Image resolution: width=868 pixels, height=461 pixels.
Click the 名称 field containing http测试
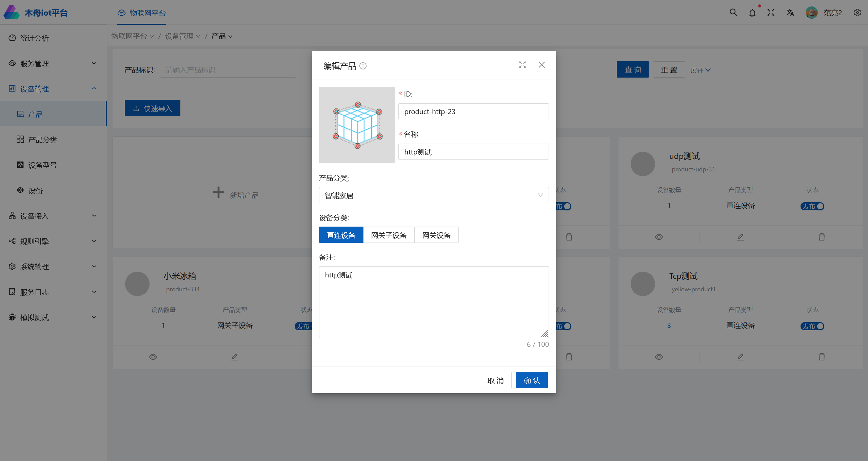click(473, 152)
